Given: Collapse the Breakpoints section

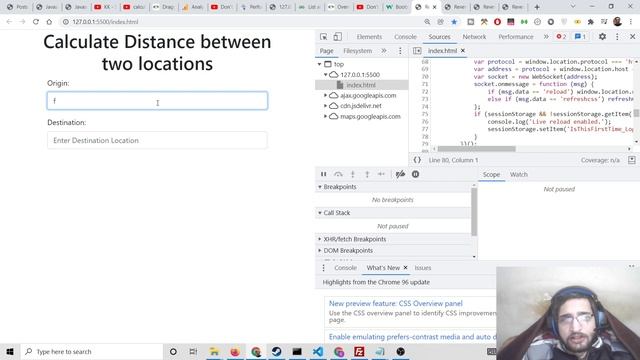Looking at the screenshot, I should (x=320, y=187).
